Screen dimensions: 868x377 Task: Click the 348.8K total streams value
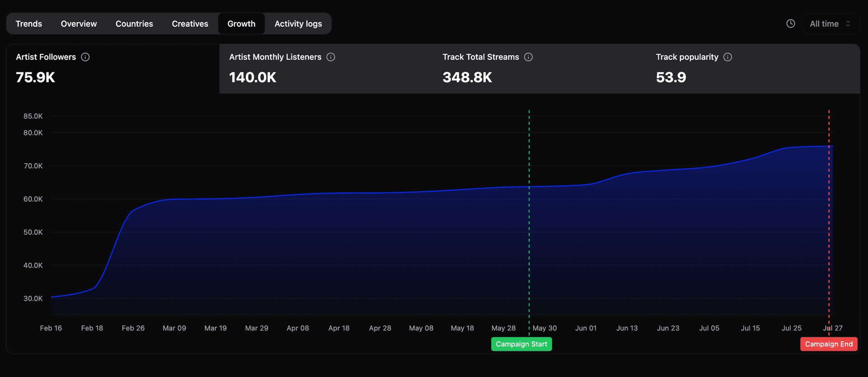coord(467,77)
